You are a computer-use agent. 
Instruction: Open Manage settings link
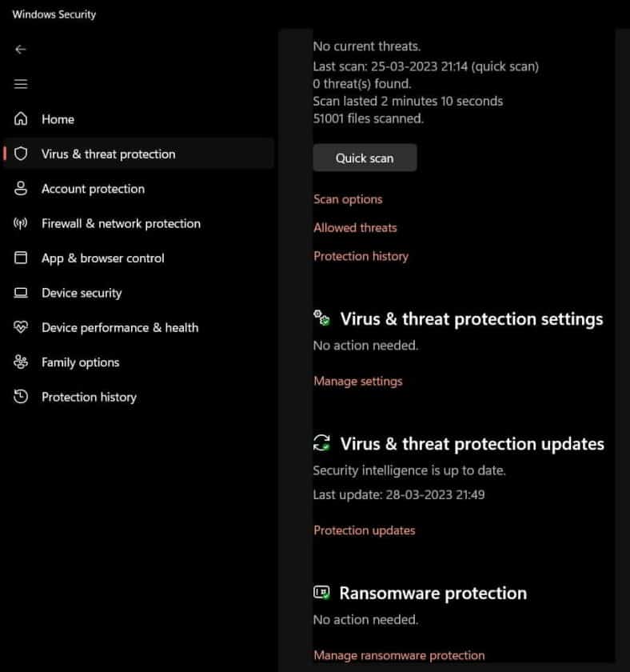coord(357,381)
